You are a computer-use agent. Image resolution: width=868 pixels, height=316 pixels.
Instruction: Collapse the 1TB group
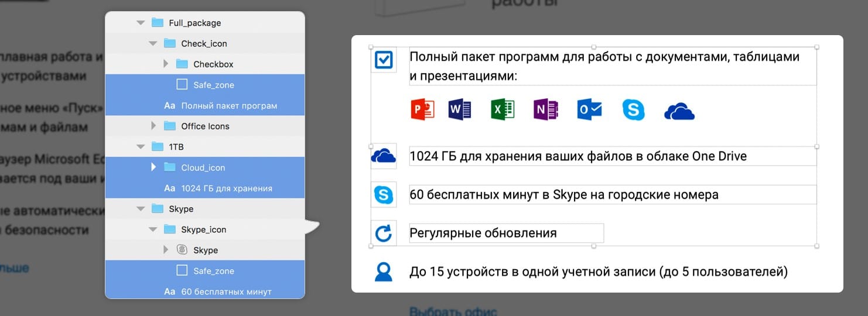point(140,146)
